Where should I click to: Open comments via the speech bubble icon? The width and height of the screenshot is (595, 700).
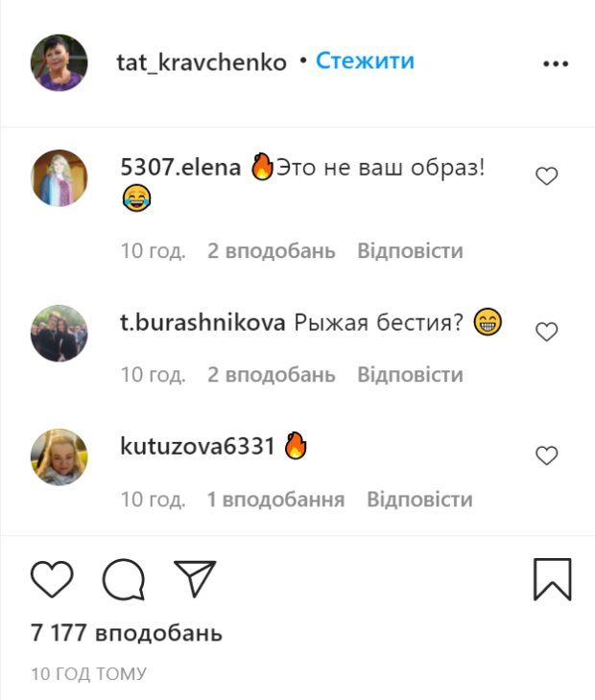coord(124,579)
